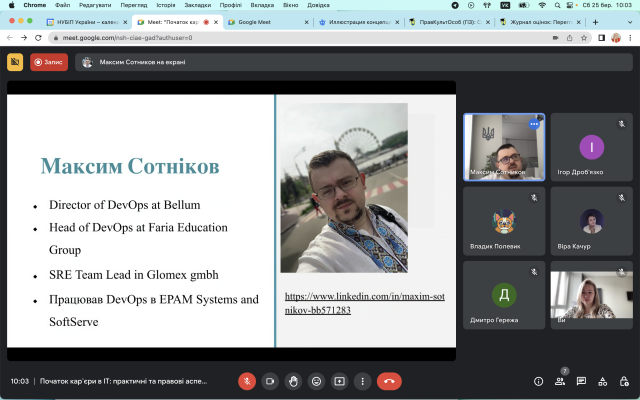
Task: Raise hand in the meeting
Action: [293, 381]
